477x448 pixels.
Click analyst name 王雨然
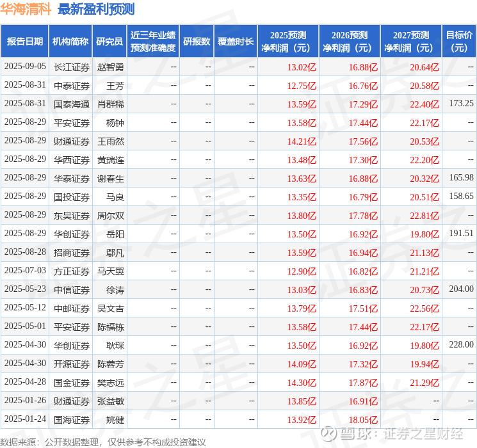click(111, 141)
